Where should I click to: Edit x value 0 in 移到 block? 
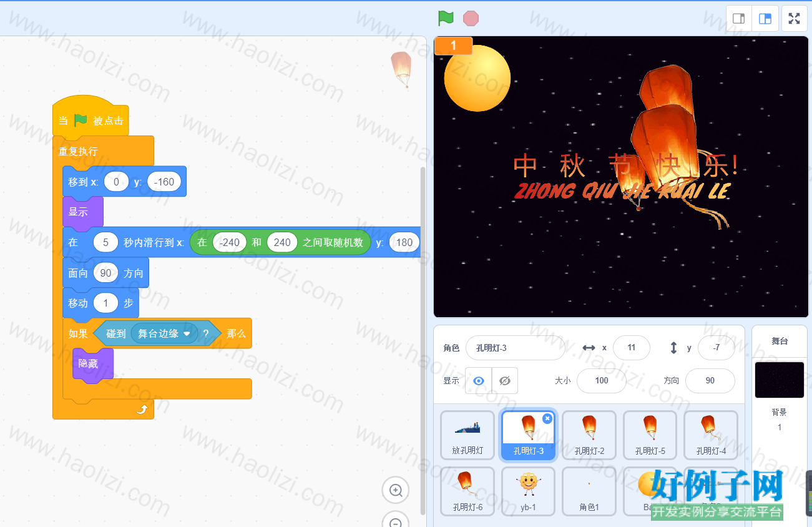point(116,182)
